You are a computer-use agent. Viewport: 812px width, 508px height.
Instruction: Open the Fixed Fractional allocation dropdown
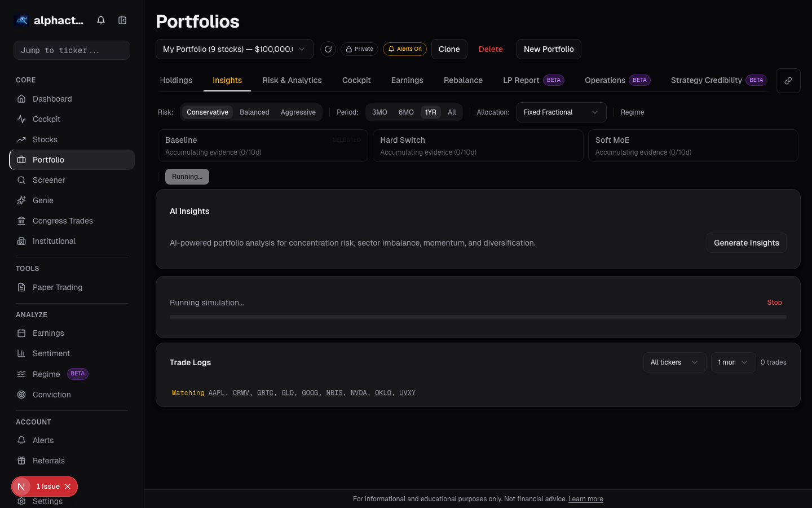pyautogui.click(x=561, y=112)
